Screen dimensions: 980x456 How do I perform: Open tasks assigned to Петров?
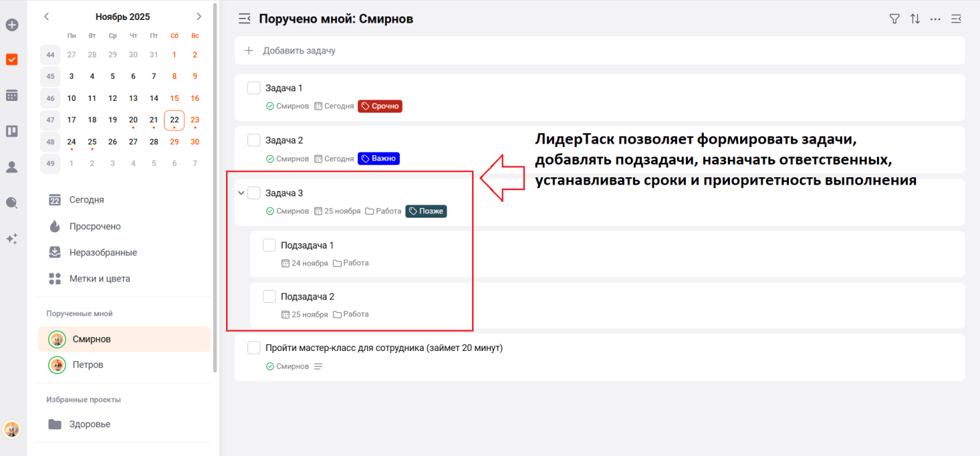88,365
